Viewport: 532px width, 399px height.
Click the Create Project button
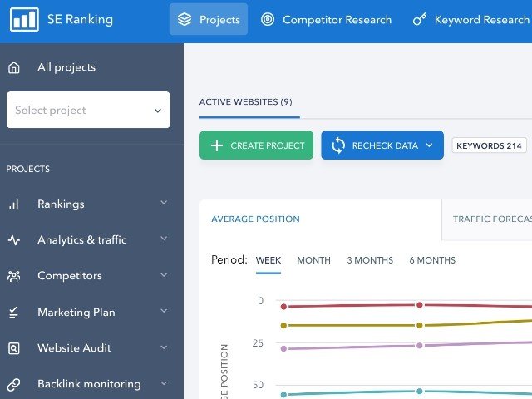pos(256,145)
